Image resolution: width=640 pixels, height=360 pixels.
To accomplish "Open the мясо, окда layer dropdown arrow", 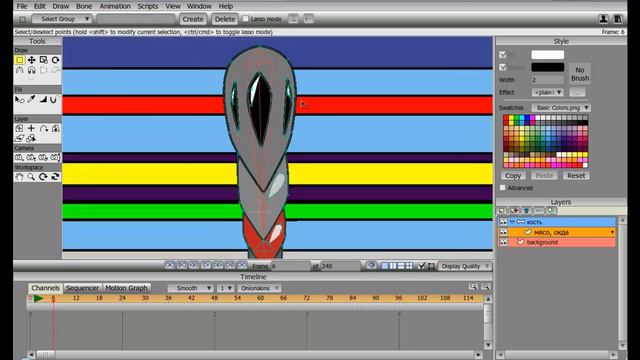I will tap(612, 232).
